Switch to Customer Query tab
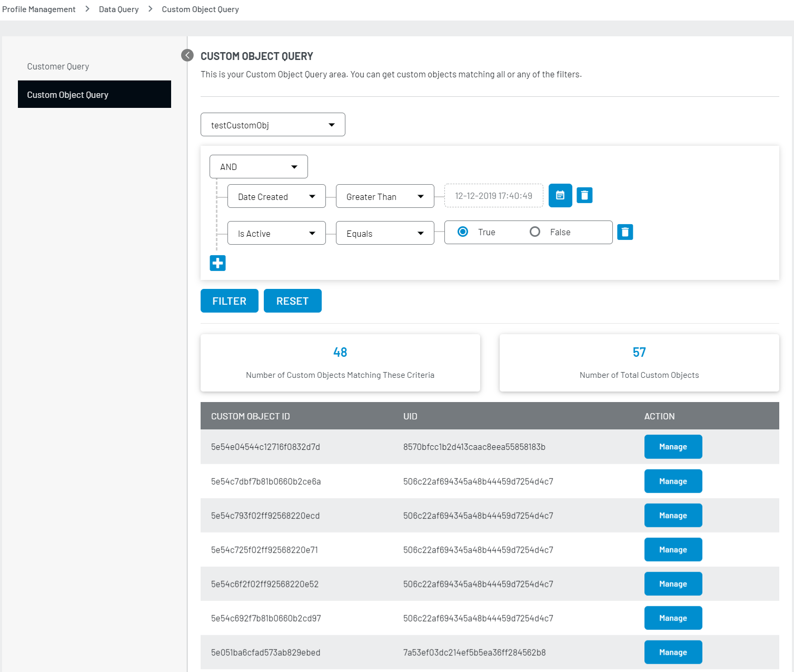This screenshot has width=794, height=672. pos(58,66)
